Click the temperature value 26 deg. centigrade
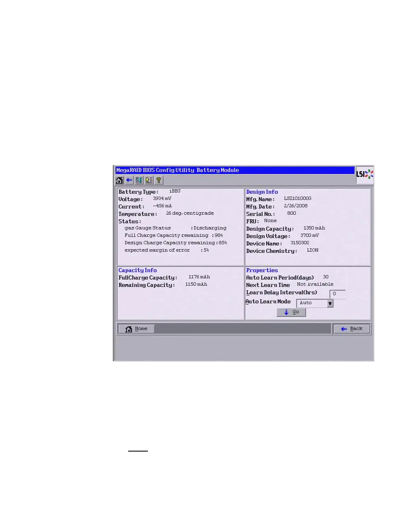Viewport: 414px width, 532px height. [x=190, y=213]
